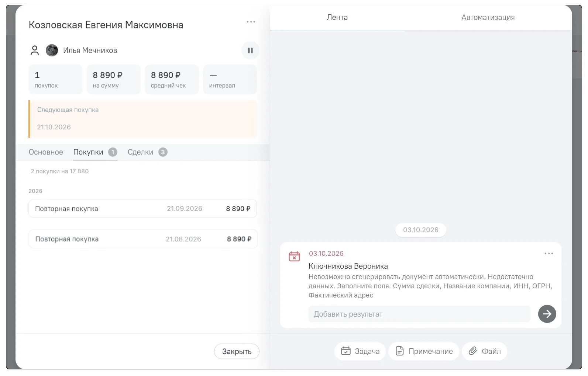
Task: Submit the result with the arrow button
Action: pos(547,314)
